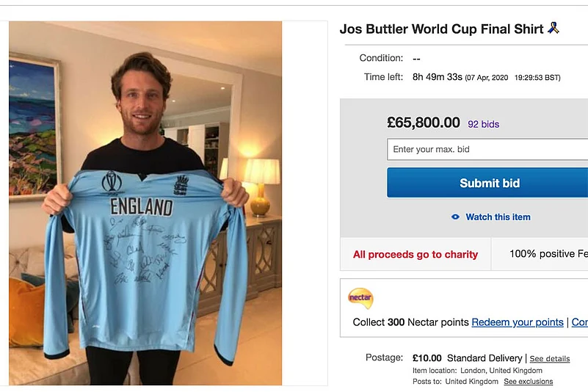This screenshot has width=588, height=392.
Task: Click the Watch this item link
Action: (x=498, y=217)
